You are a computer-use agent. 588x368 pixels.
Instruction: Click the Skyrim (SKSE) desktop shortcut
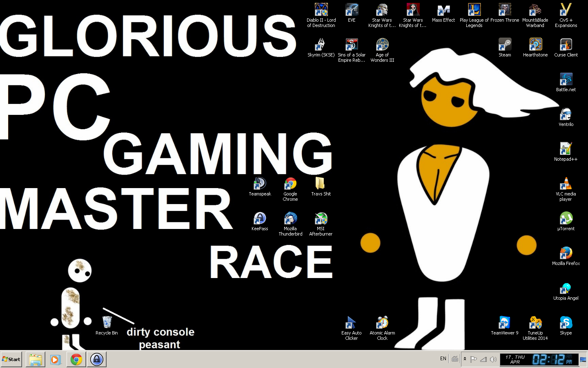[321, 47]
